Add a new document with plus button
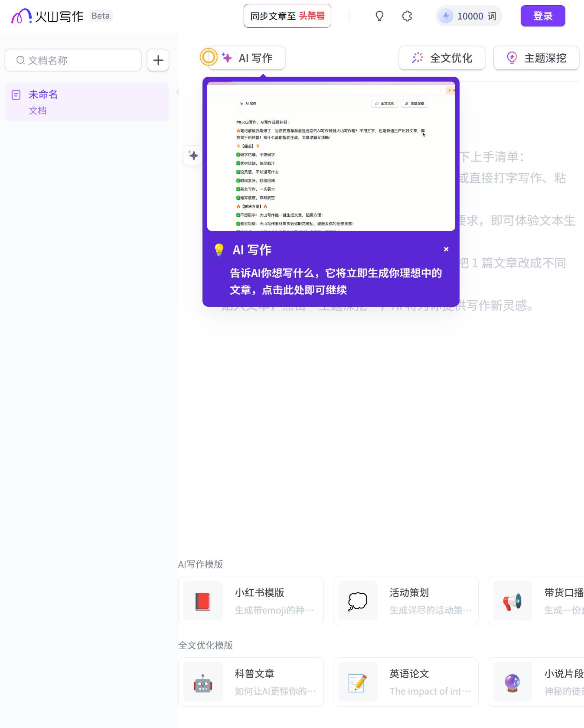This screenshot has width=584, height=728. point(158,60)
